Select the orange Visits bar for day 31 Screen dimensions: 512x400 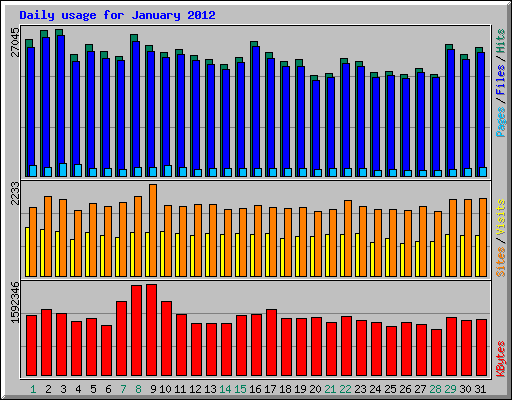(x=483, y=237)
